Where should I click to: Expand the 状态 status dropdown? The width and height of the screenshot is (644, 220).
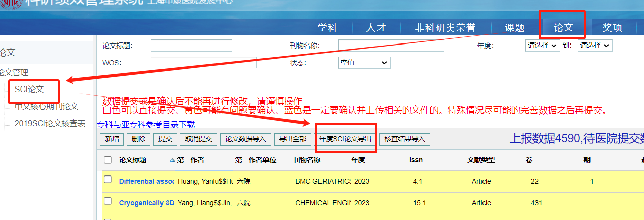pyautogui.click(x=364, y=63)
